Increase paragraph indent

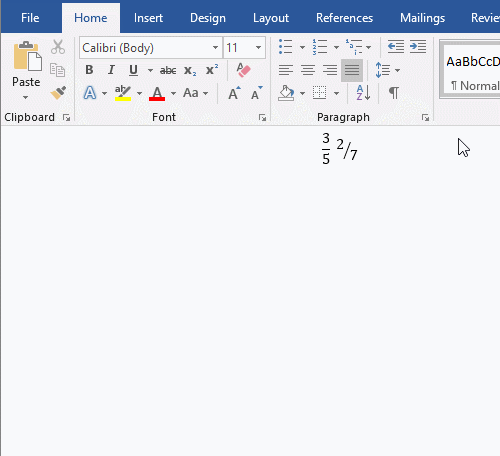(x=418, y=47)
